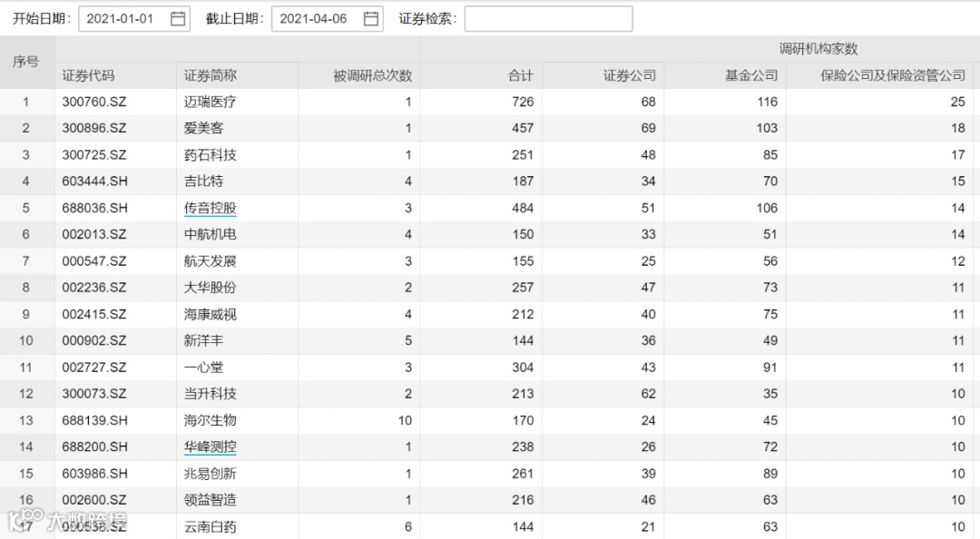Click the 开始日期 field showing 2021-01-01

[x=134, y=19]
